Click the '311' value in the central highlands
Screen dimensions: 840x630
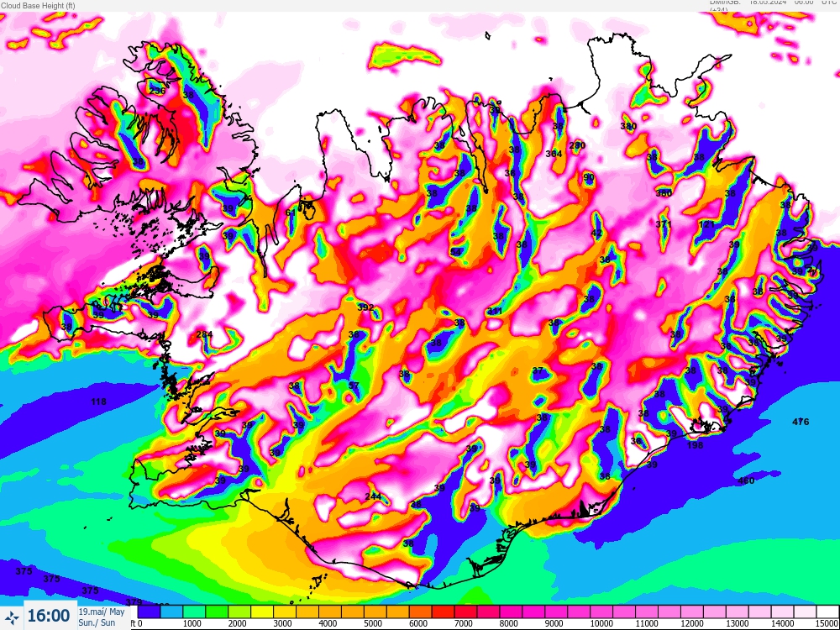coord(495,312)
